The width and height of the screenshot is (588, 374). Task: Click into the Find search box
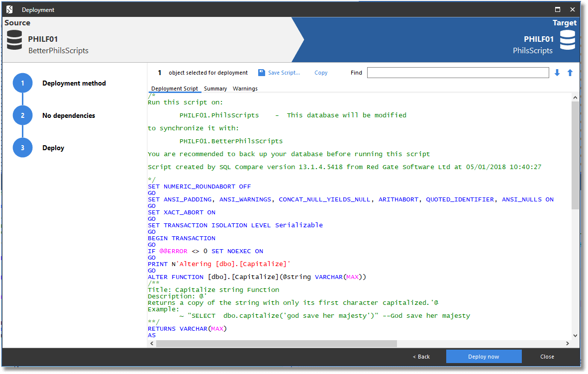pyautogui.click(x=458, y=73)
